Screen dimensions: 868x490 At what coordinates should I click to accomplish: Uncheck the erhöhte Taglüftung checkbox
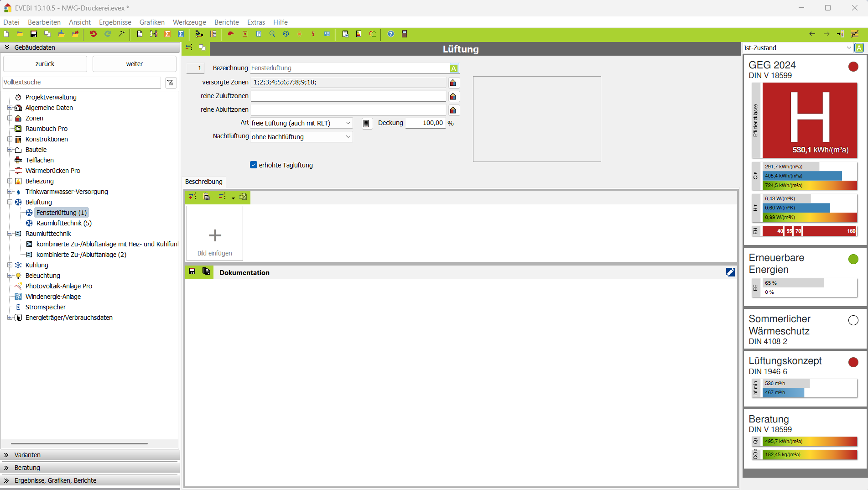[x=254, y=165]
